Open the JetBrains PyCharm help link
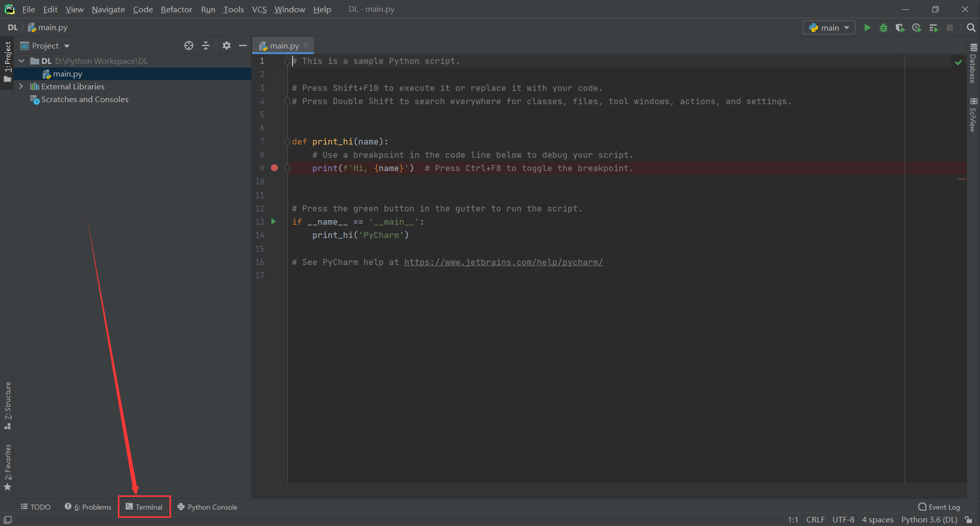This screenshot has height=526, width=980. (503, 262)
